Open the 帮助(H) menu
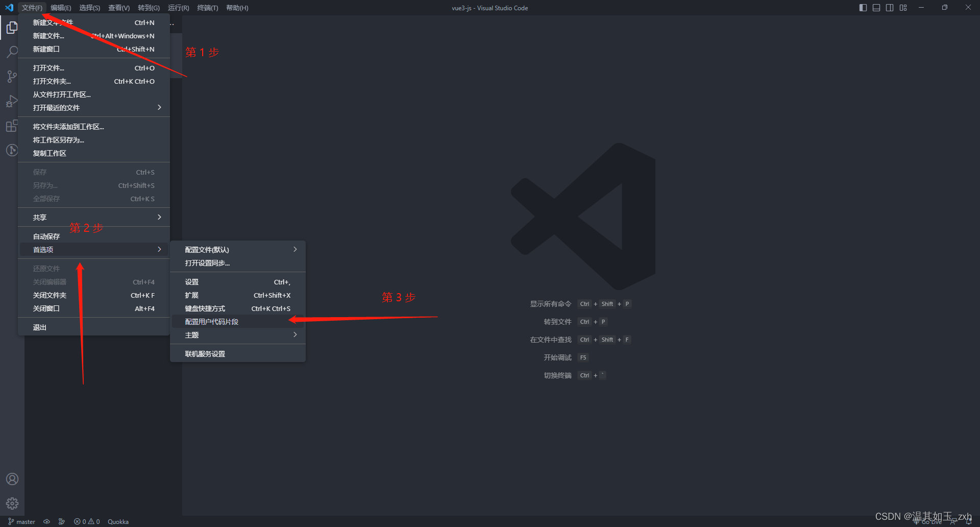The width and height of the screenshot is (980, 527). pos(237,8)
